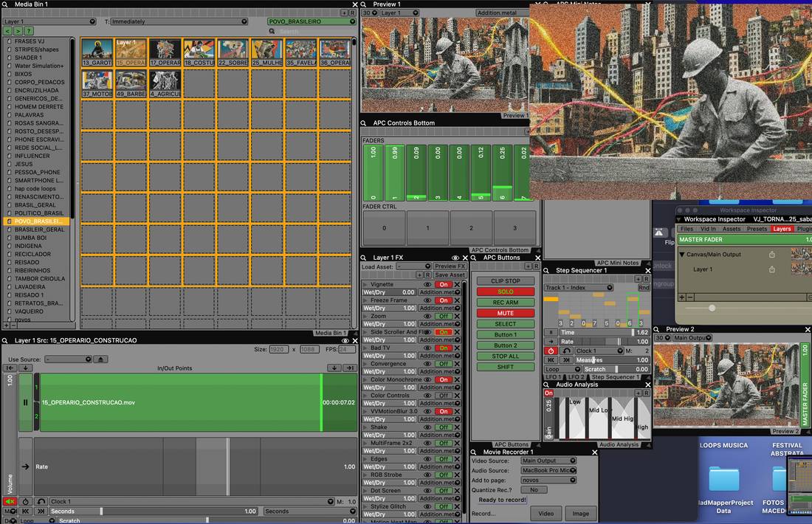Image resolution: width=812 pixels, height=524 pixels.
Task: Click Save Asset in Layer 1 FX
Action: coord(450,275)
